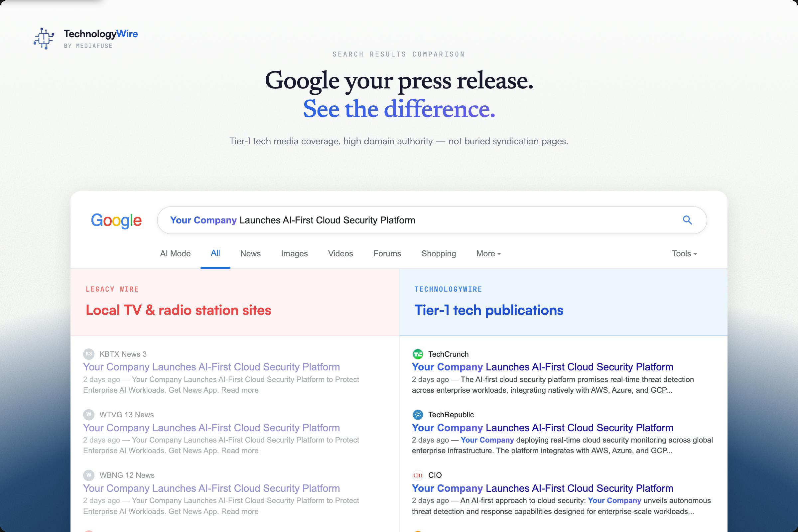Click the "WBNG 12 News" source name

click(x=127, y=475)
